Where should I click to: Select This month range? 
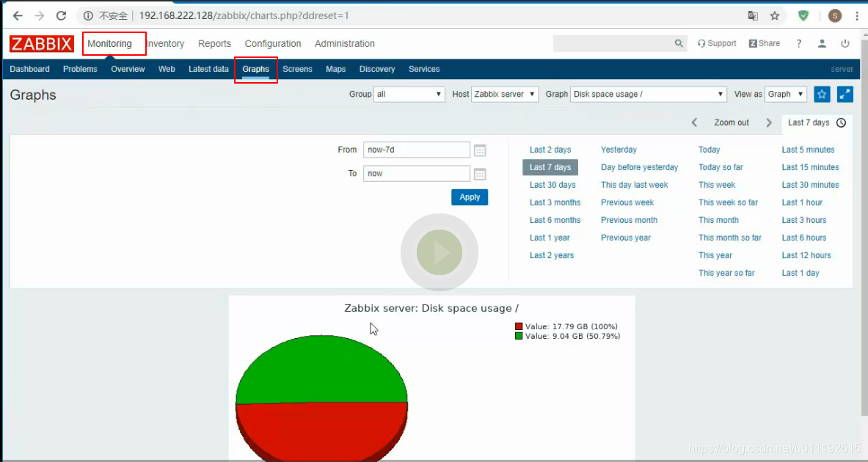[x=718, y=220]
